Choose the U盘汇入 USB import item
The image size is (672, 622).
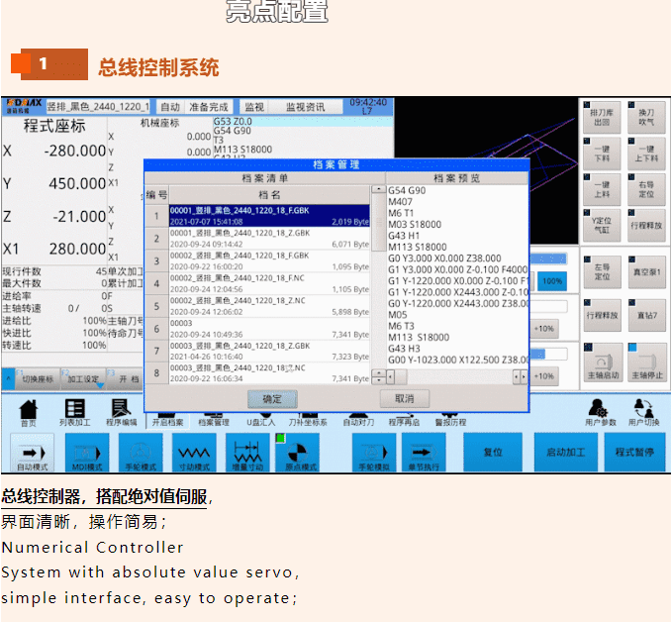[x=260, y=422]
